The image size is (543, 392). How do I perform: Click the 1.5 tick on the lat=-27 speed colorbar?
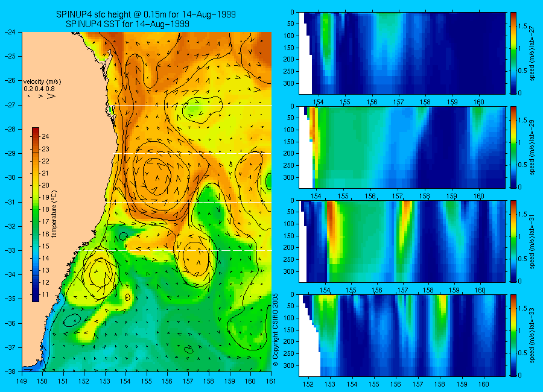pyautogui.click(x=523, y=26)
